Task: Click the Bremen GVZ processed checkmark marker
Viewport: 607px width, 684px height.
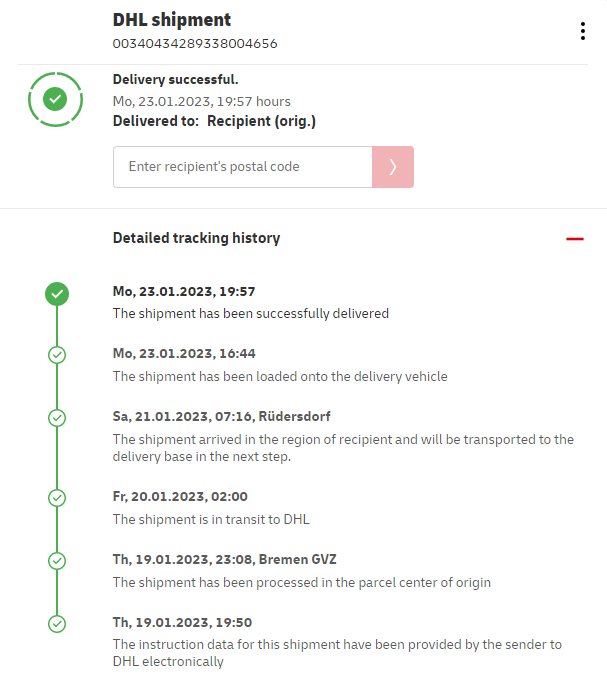Action: click(57, 560)
